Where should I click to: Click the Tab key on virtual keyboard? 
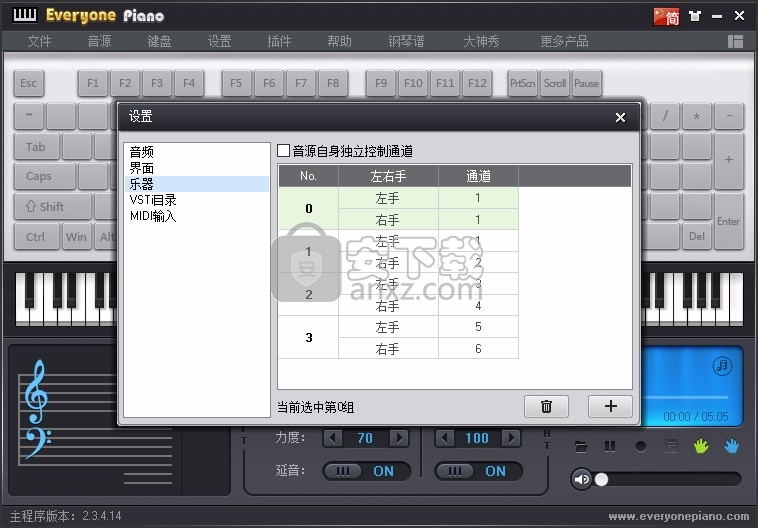pyautogui.click(x=36, y=147)
